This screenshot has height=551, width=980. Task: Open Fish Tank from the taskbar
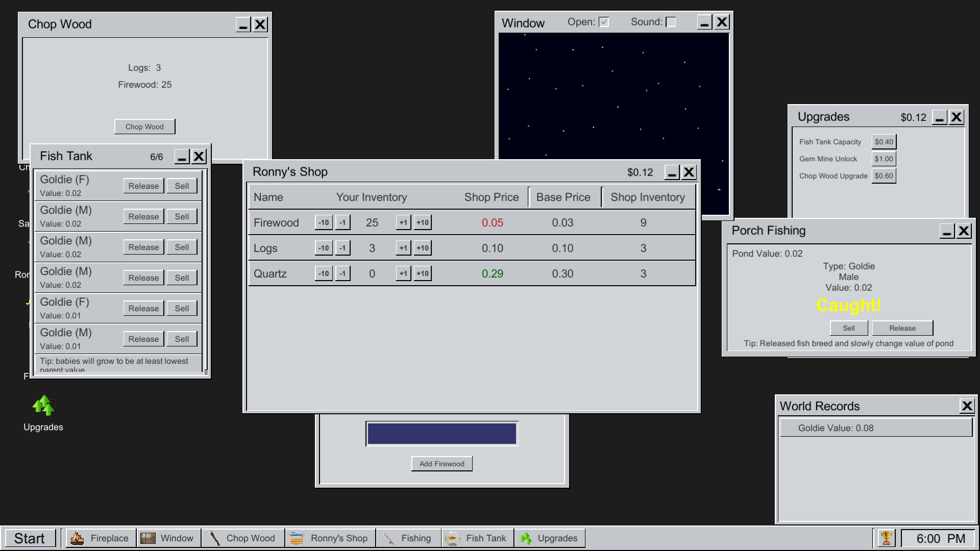[x=477, y=538]
